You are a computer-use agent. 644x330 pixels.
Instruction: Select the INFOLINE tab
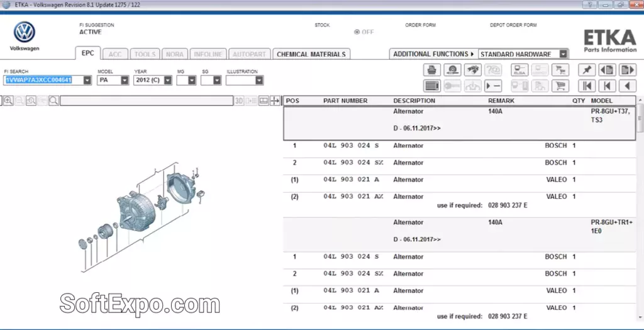[x=208, y=54]
